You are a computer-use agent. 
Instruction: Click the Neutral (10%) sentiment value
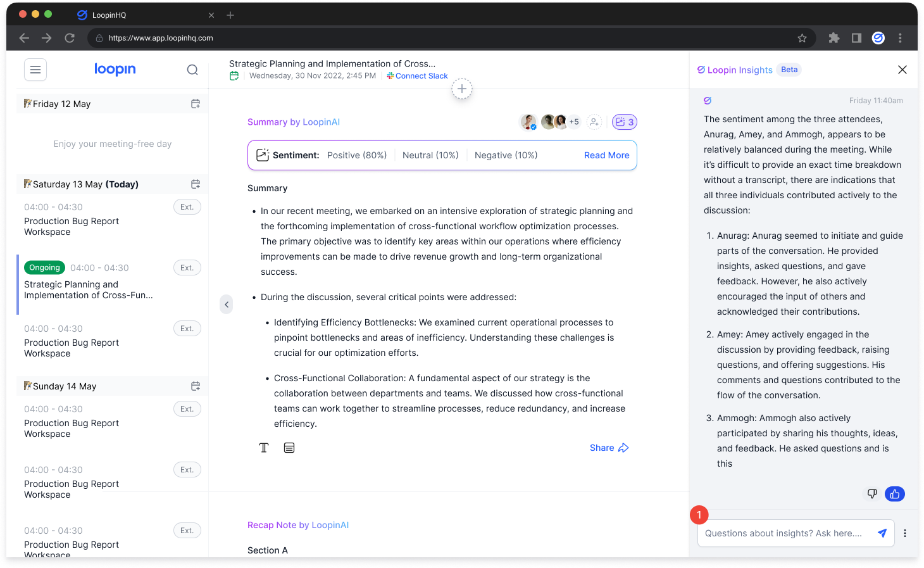430,155
